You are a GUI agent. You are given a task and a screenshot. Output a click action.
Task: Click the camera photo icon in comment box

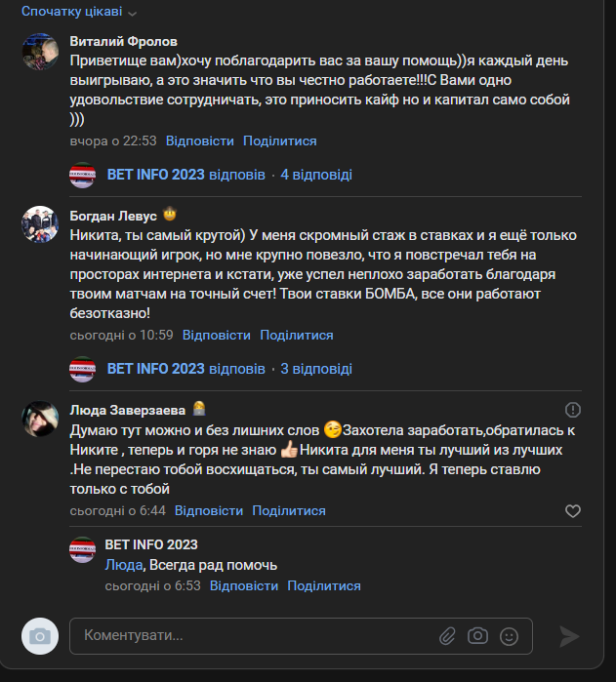coord(477,636)
